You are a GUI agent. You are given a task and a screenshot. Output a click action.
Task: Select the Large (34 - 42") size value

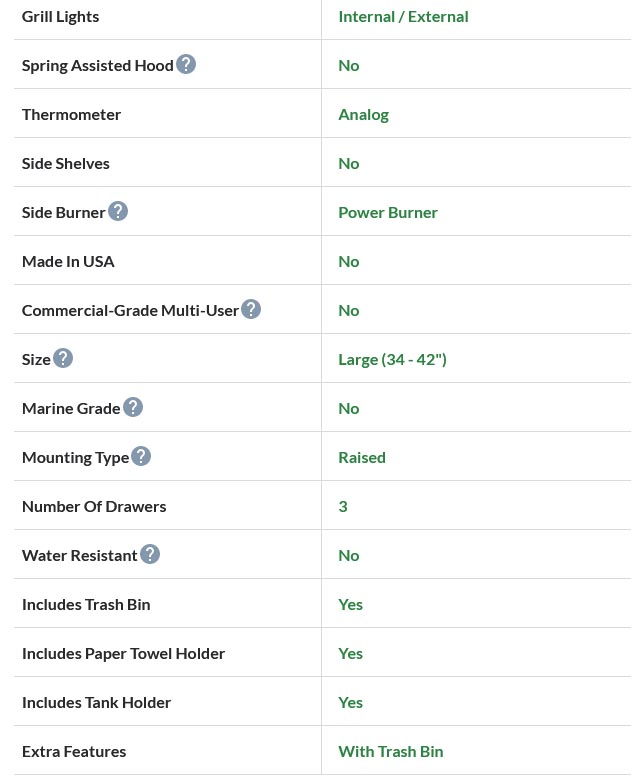click(x=392, y=359)
